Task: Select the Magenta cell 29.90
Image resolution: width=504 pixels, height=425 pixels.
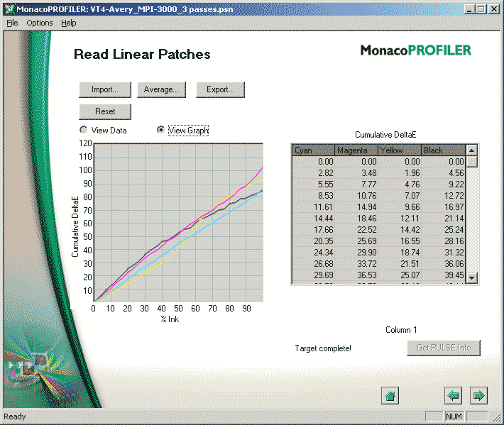Action: pyautogui.click(x=356, y=253)
